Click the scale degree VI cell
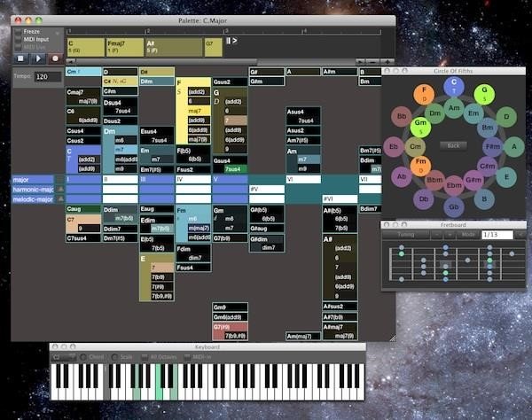The image size is (532, 420). pos(303,179)
